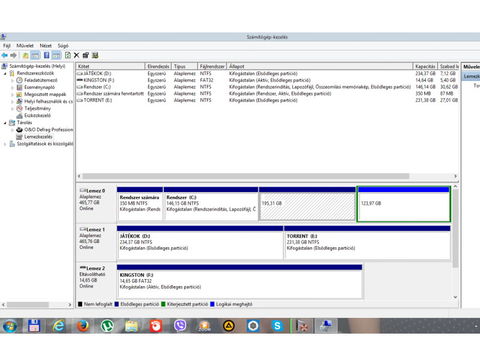
Task: Click the last green toolbar icon
Action: [x=95, y=55]
